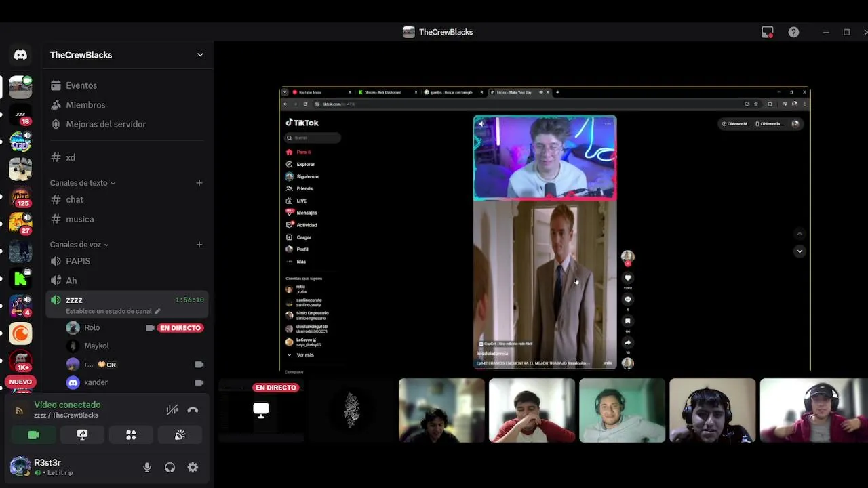Share your screen button

coord(82,435)
